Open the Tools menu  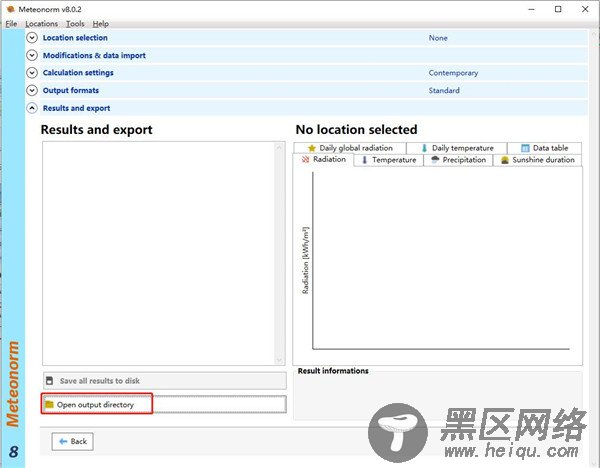point(75,24)
